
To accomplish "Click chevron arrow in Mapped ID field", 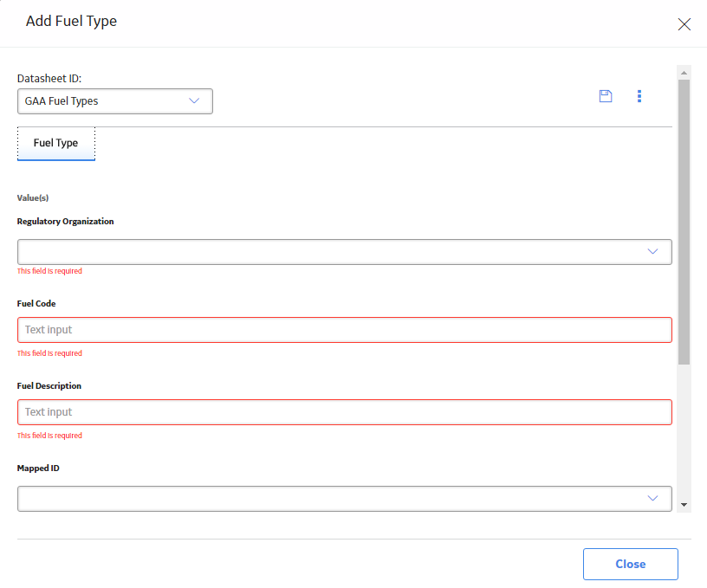I will point(652,498).
